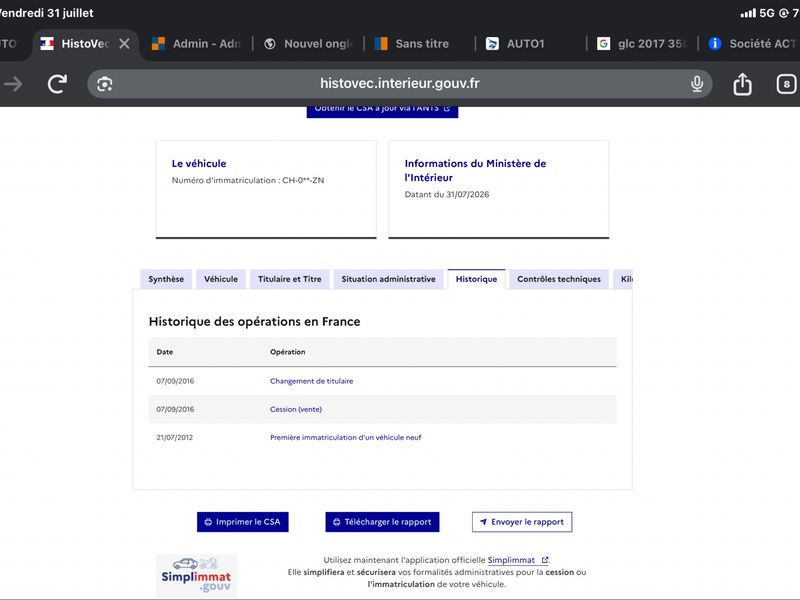Click Télécharger le rapport button
Viewport: 800px width, 600px height.
point(382,522)
